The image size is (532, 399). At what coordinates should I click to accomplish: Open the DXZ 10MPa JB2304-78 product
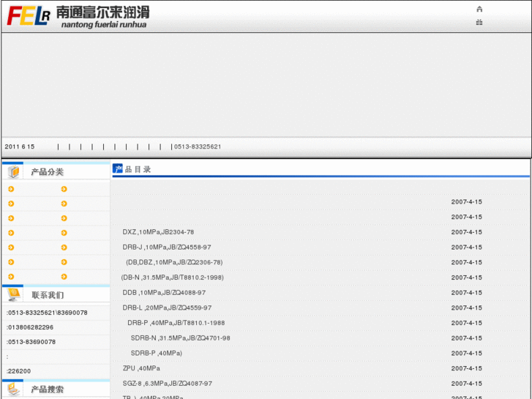pyautogui.click(x=158, y=232)
